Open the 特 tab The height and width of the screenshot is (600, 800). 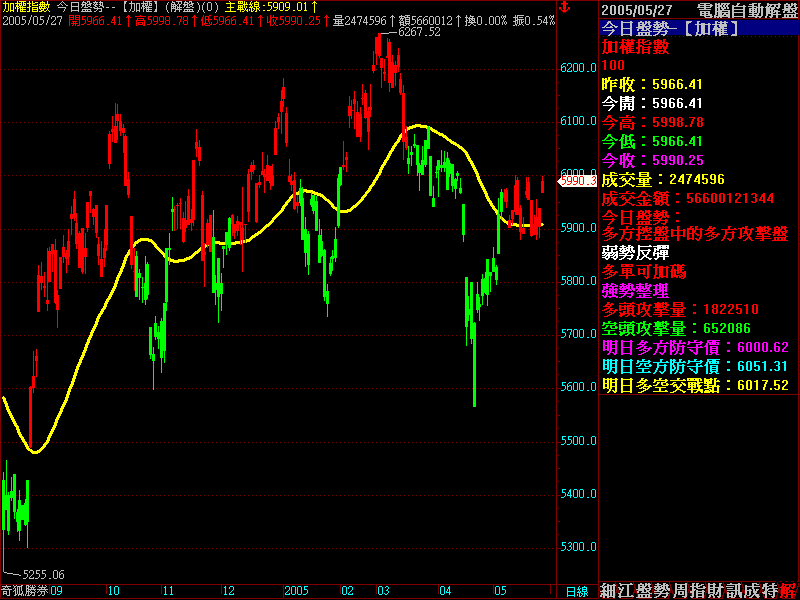click(x=770, y=591)
